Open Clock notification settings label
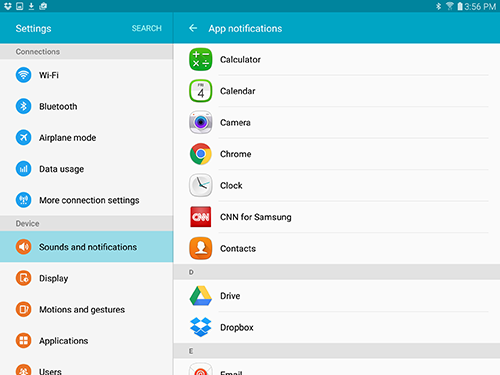This screenshot has height=375, width=500. (231, 185)
